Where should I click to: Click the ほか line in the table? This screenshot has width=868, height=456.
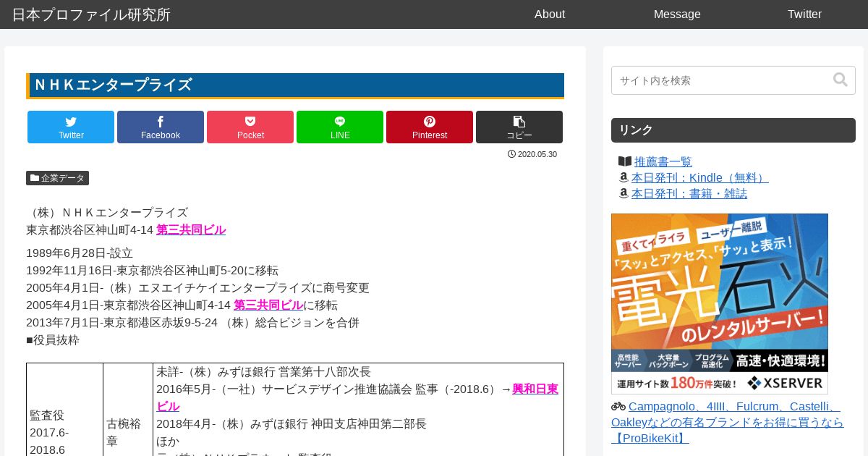pos(168,442)
